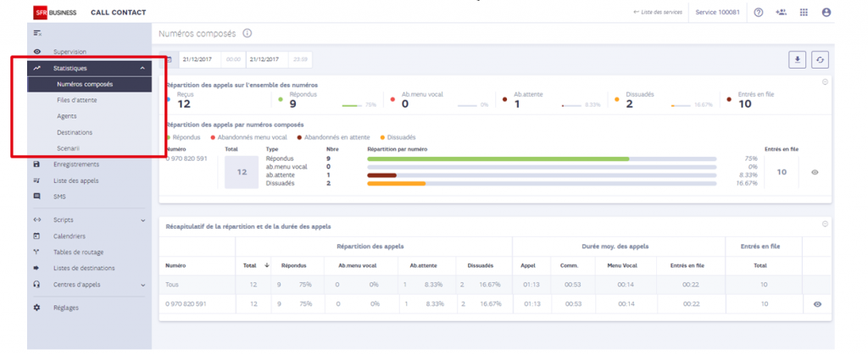This screenshot has width=868, height=355.
Task: Click the user account profile icon
Action: coord(826,12)
